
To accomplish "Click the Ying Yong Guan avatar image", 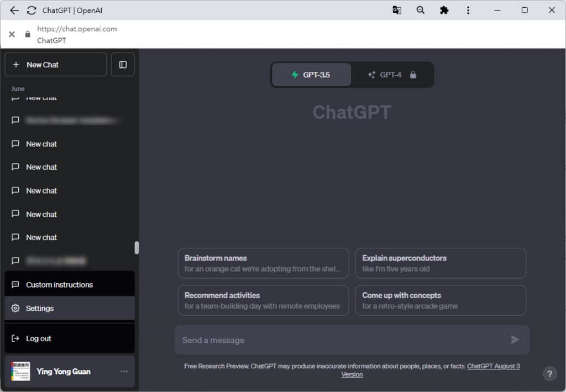I will tap(20, 372).
